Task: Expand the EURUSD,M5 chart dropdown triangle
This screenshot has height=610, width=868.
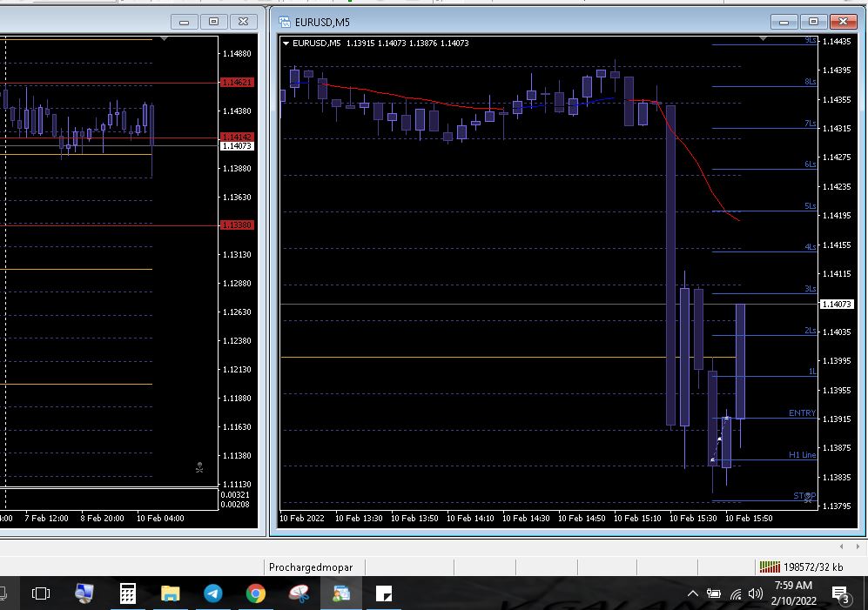Action: point(286,43)
